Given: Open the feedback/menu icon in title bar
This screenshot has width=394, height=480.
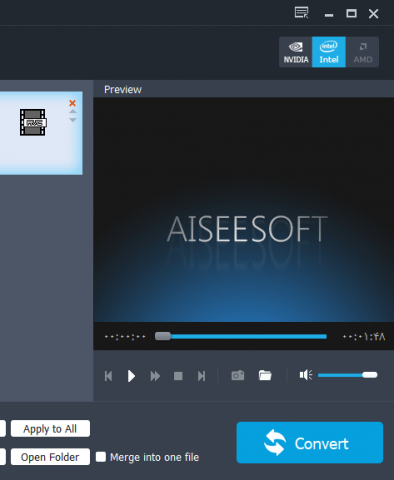Looking at the screenshot, I should [x=302, y=13].
